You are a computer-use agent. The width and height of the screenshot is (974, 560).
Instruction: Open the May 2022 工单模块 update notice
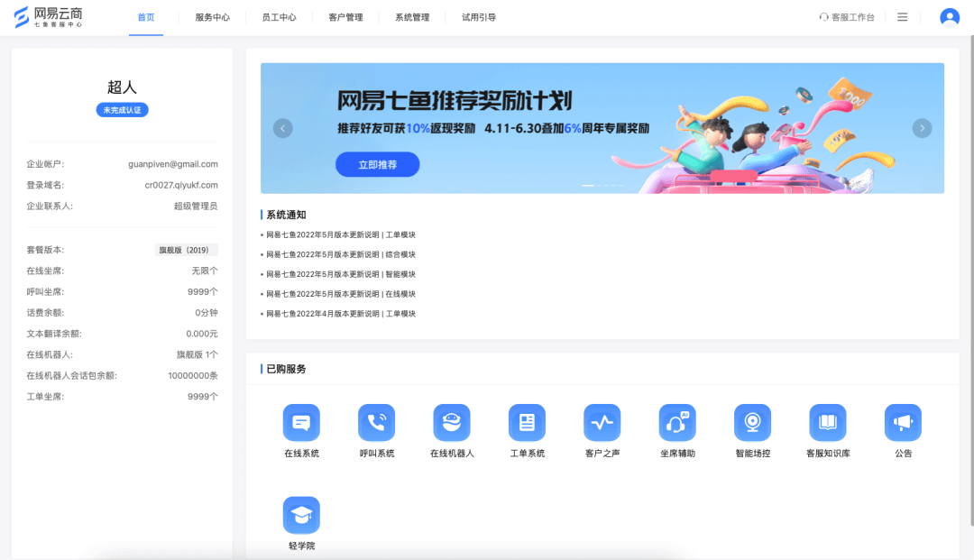click(340, 234)
